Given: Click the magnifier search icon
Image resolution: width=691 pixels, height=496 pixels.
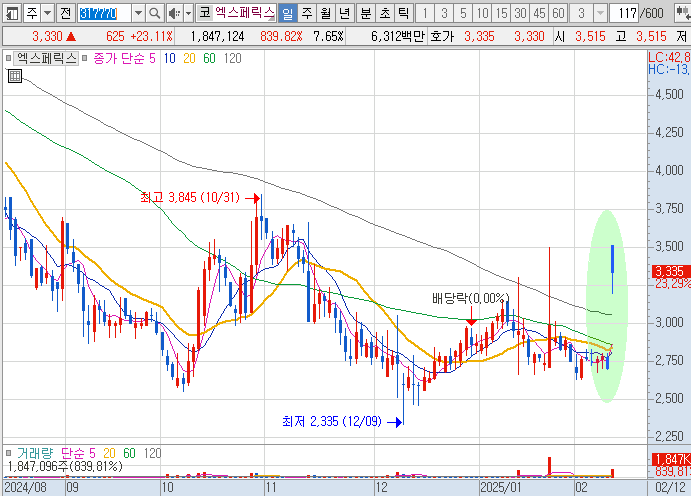Looking at the screenshot, I should click(155, 13).
